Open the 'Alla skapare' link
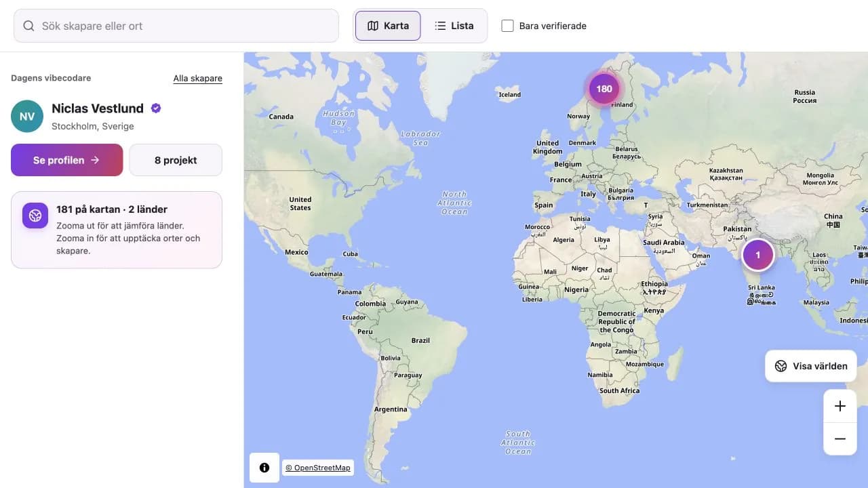The height and width of the screenshot is (488, 868). [198, 79]
